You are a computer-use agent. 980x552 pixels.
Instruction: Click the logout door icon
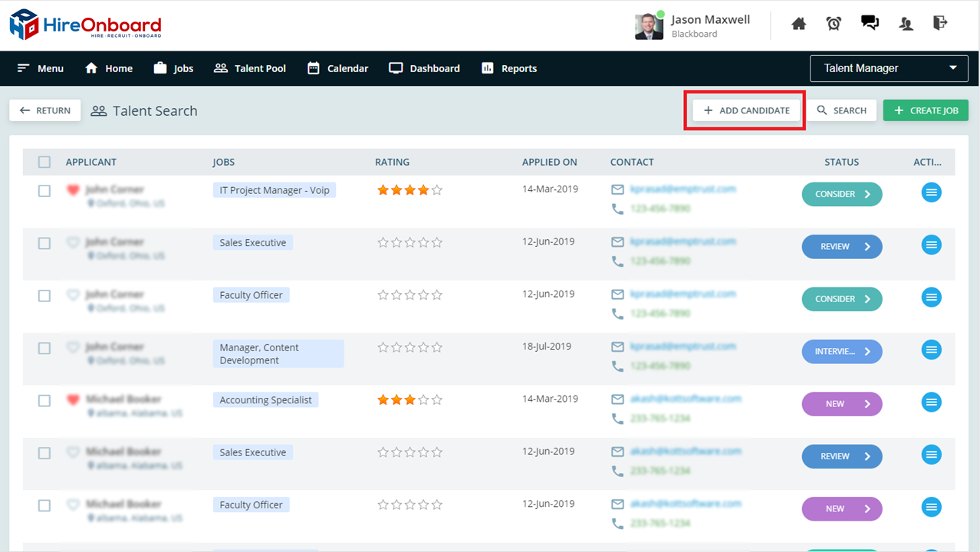[940, 23]
